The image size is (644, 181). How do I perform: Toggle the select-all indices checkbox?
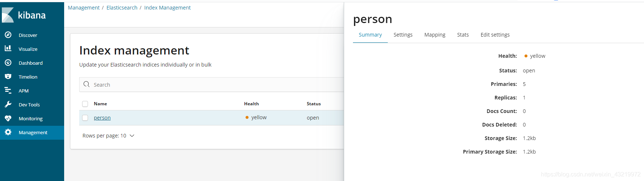[85, 104]
